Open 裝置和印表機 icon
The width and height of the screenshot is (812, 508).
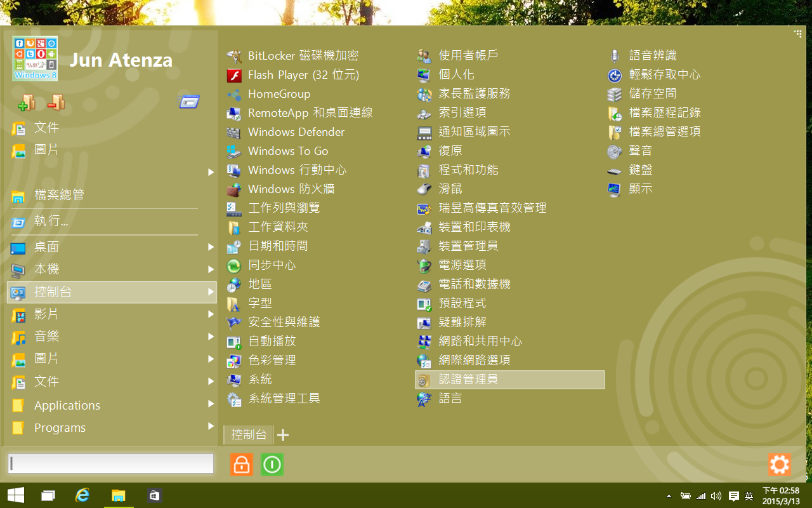point(424,227)
